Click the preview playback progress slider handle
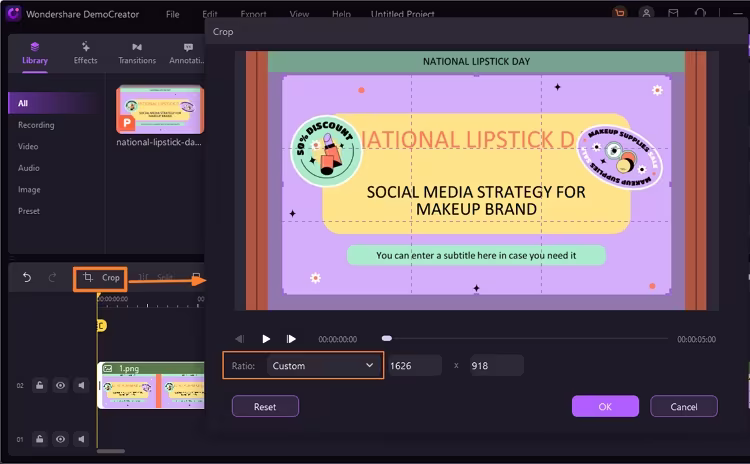Viewport: 750px width, 464px height. pos(387,339)
